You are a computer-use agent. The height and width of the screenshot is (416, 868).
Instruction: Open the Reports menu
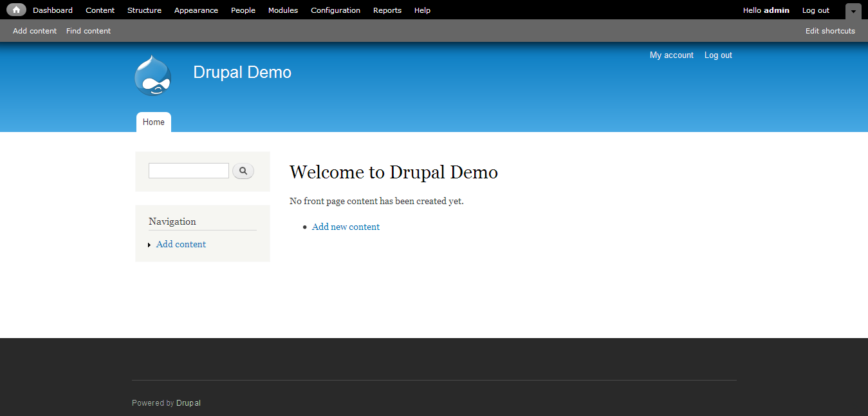tap(387, 10)
